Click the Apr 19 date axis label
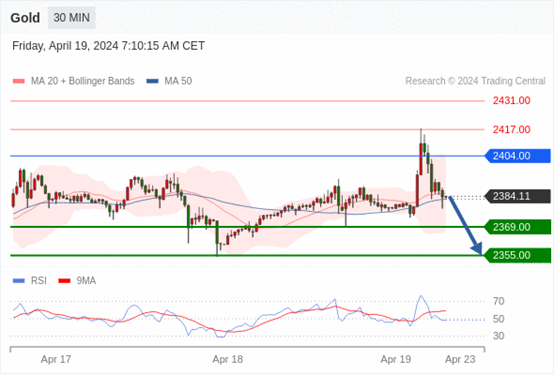This screenshot has height=375, width=554. click(x=396, y=359)
